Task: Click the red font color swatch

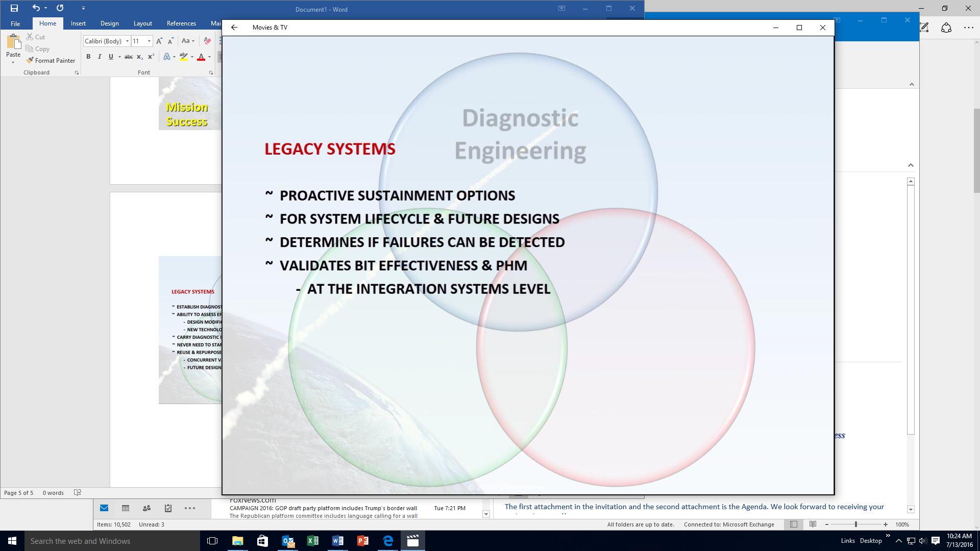Action: coord(201,57)
